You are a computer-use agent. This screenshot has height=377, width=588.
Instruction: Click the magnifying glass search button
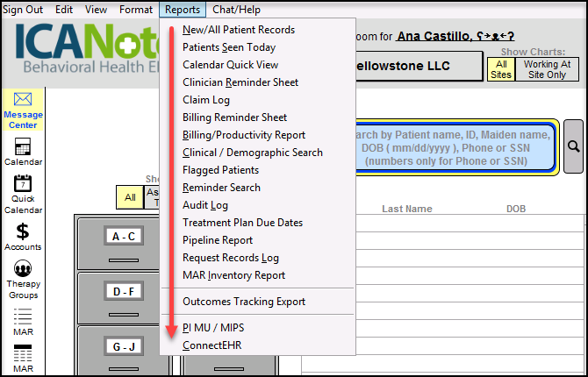574,146
